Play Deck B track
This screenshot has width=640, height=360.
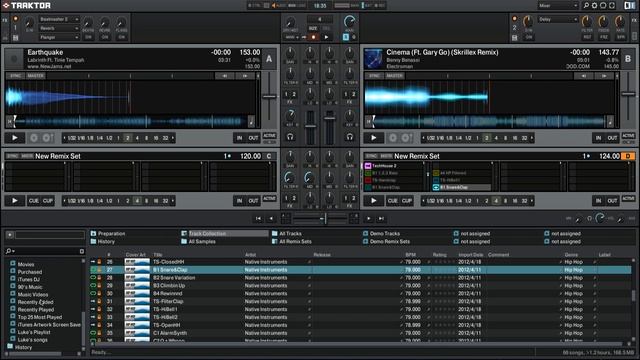point(373,138)
